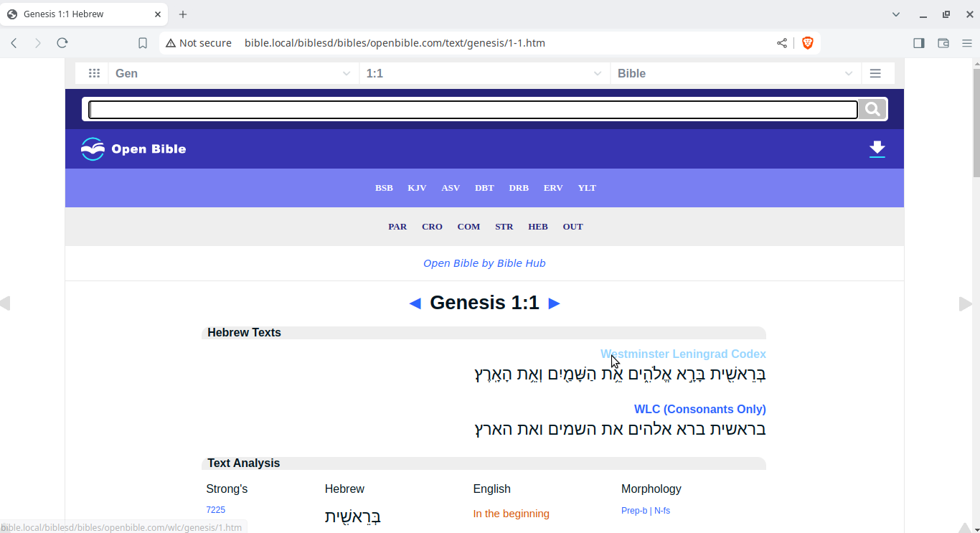Screen dimensions: 980x533
Task: Expand the Bible version dropdown
Action: (735, 73)
